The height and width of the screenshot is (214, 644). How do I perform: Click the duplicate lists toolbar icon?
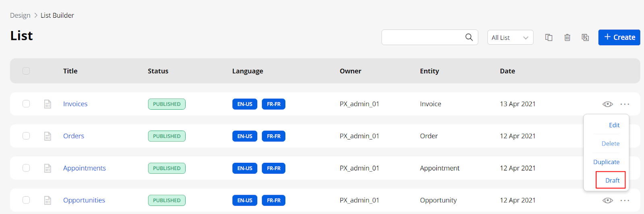(x=549, y=37)
